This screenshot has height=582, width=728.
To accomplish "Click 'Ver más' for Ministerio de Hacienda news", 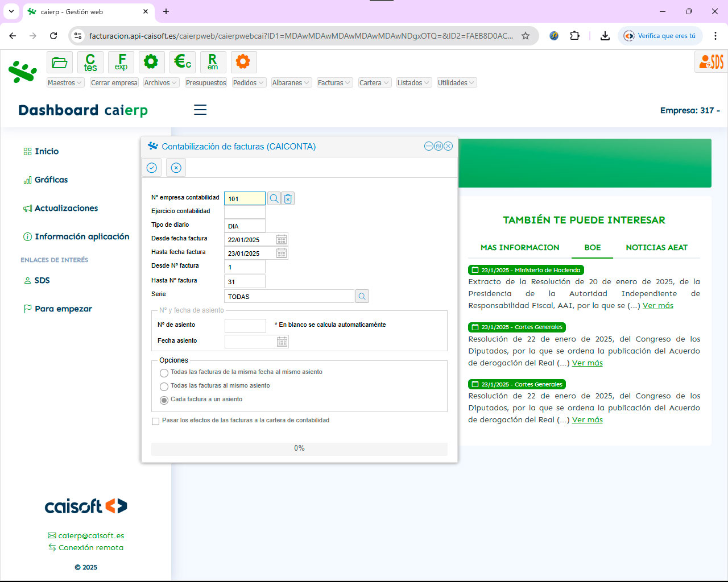I will pyautogui.click(x=658, y=305).
